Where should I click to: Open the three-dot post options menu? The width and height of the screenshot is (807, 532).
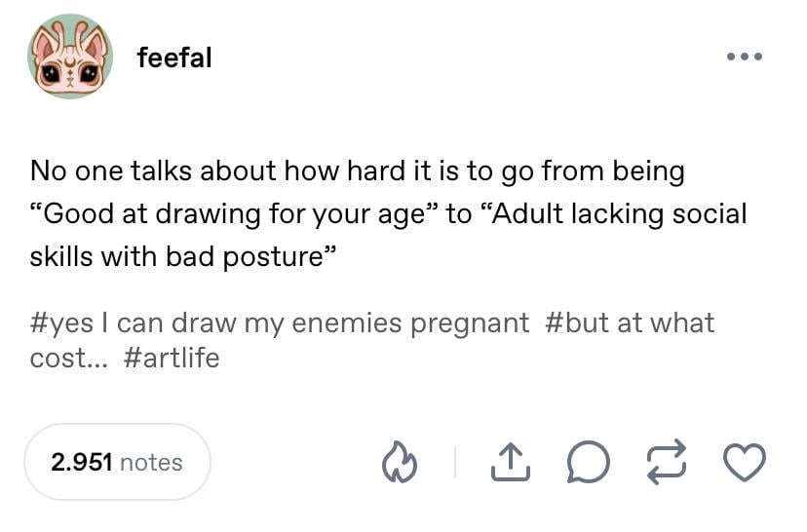click(745, 57)
